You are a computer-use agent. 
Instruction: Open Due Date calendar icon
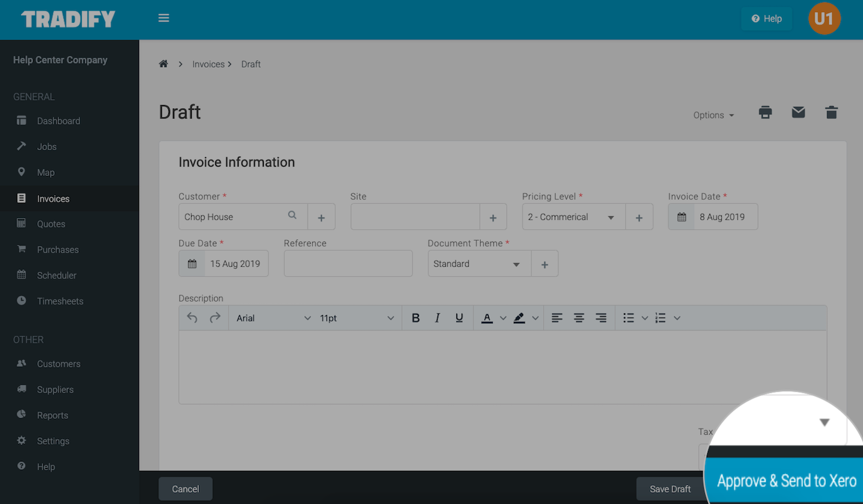(x=192, y=264)
